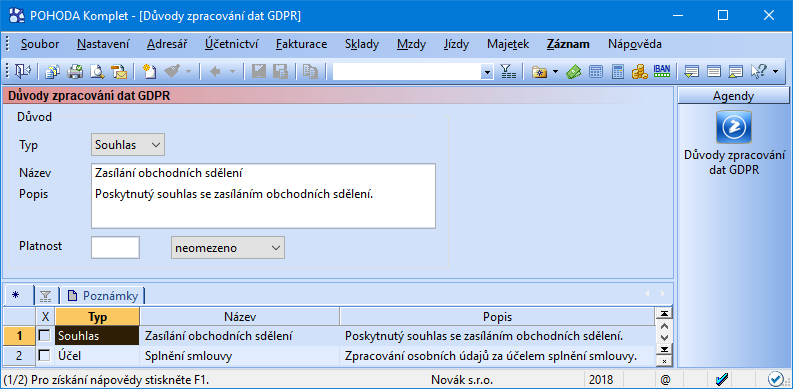Open the second calculator icon
This screenshot has width=793, height=389.
pos(618,72)
